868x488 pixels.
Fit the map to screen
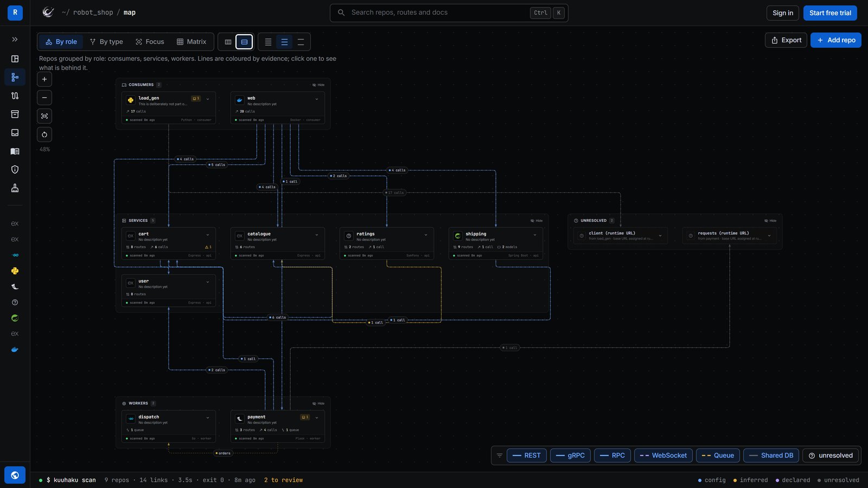[x=44, y=116]
